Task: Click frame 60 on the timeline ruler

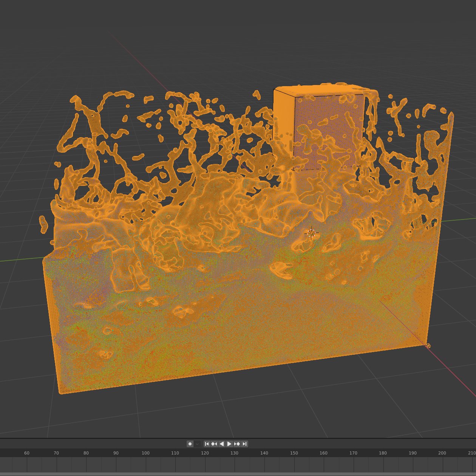Action: point(27,453)
